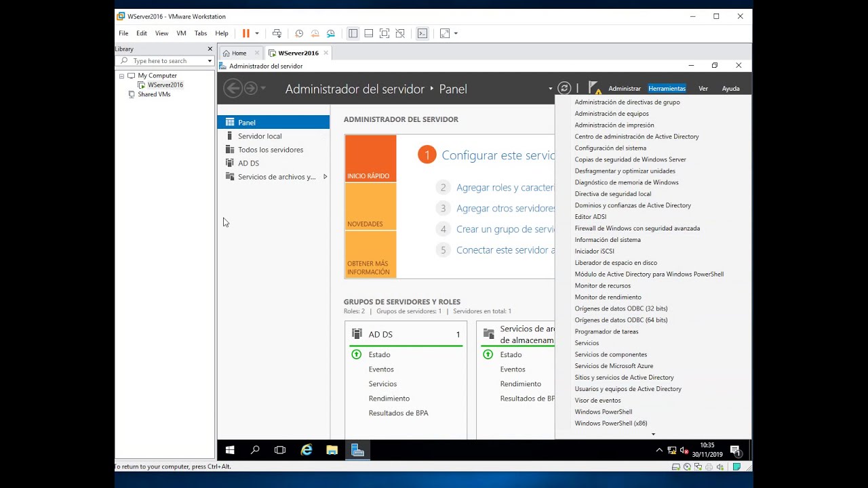
Task: Click the muted volume tray icon
Action: tap(684, 451)
